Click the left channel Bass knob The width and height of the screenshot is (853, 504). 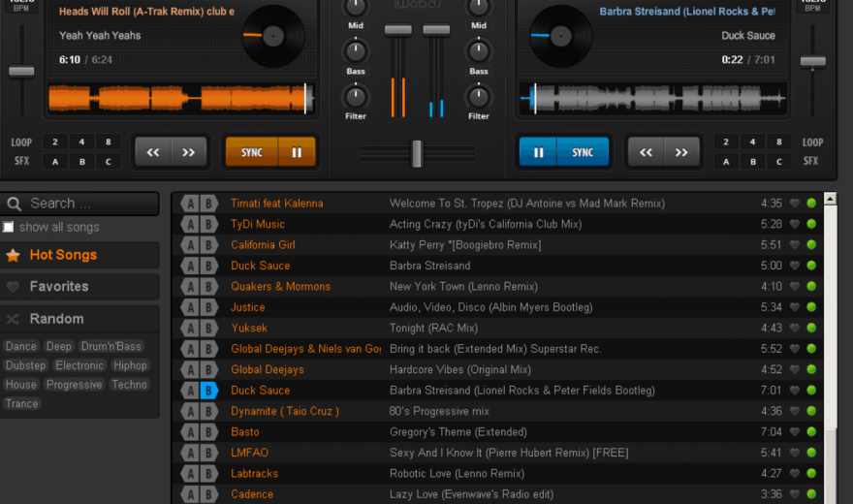pyautogui.click(x=355, y=51)
